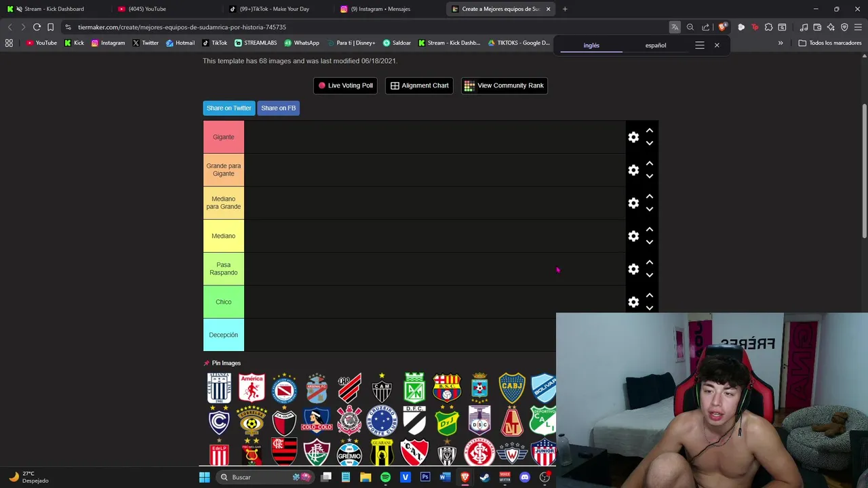Select the Decepción tier label
868x488 pixels.
(223, 335)
